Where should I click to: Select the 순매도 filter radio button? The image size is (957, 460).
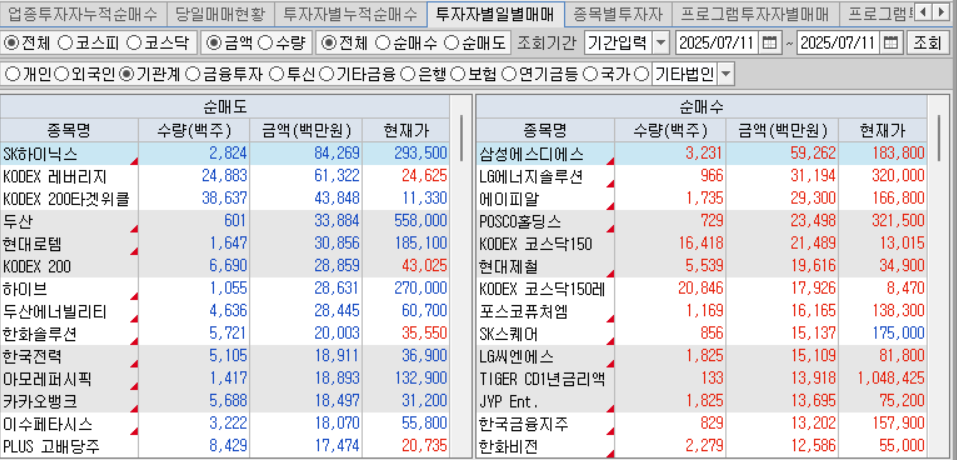point(452,43)
